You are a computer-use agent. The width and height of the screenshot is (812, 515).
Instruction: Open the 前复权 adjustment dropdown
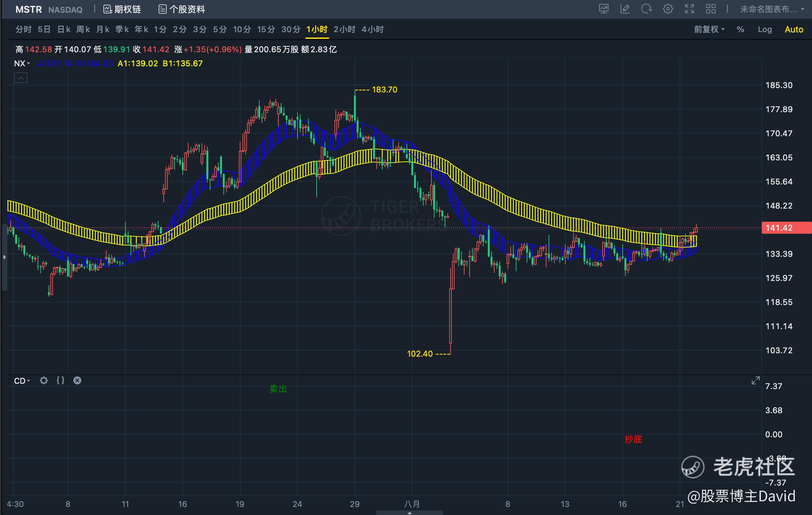tap(709, 29)
